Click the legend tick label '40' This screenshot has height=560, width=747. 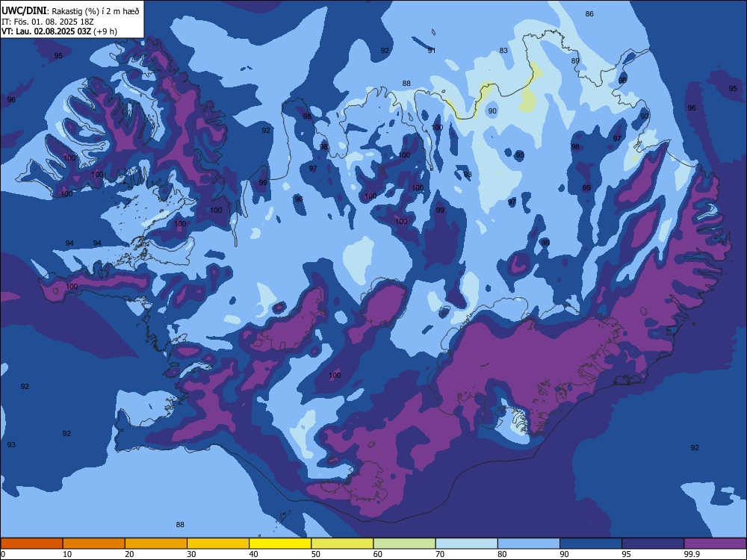253,554
